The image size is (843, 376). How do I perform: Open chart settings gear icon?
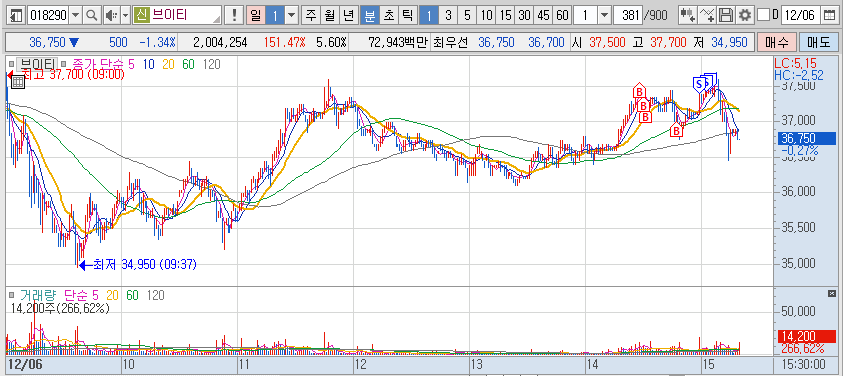coord(745,15)
